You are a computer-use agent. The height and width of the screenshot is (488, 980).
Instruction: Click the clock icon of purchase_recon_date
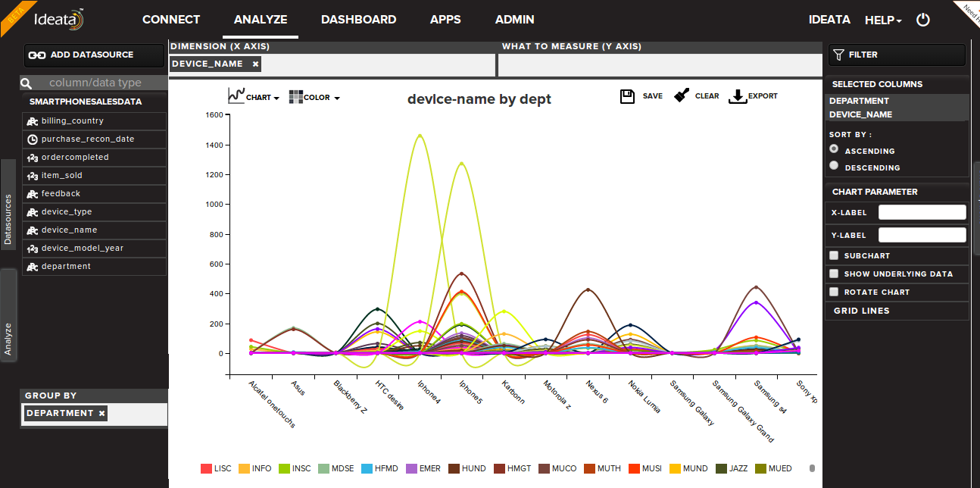pyautogui.click(x=33, y=139)
